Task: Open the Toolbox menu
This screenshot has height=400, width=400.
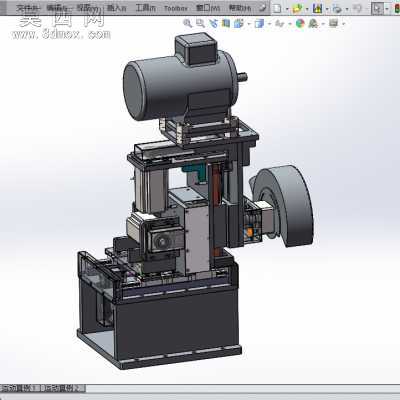Action: [x=176, y=8]
